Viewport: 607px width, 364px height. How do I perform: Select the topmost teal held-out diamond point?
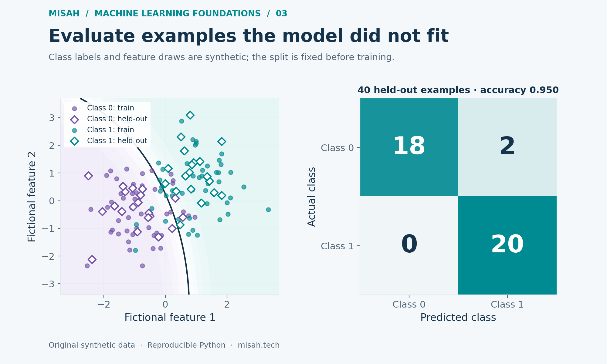tap(190, 115)
